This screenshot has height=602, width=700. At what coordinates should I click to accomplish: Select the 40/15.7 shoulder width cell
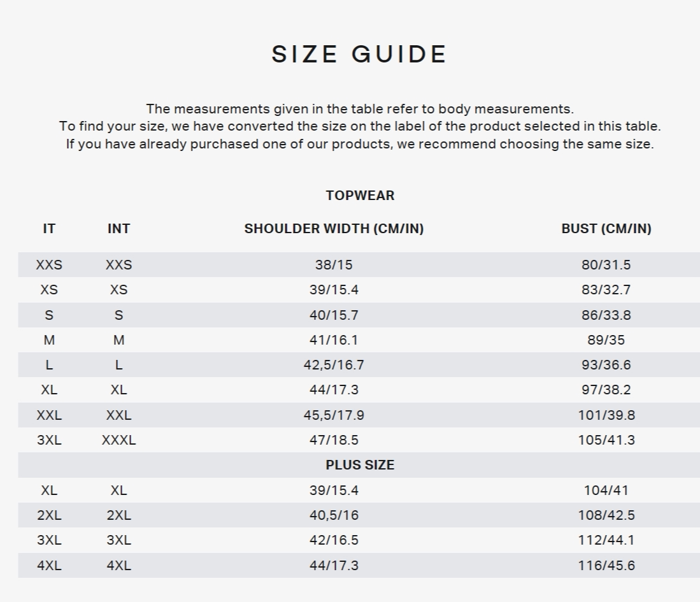click(x=334, y=315)
